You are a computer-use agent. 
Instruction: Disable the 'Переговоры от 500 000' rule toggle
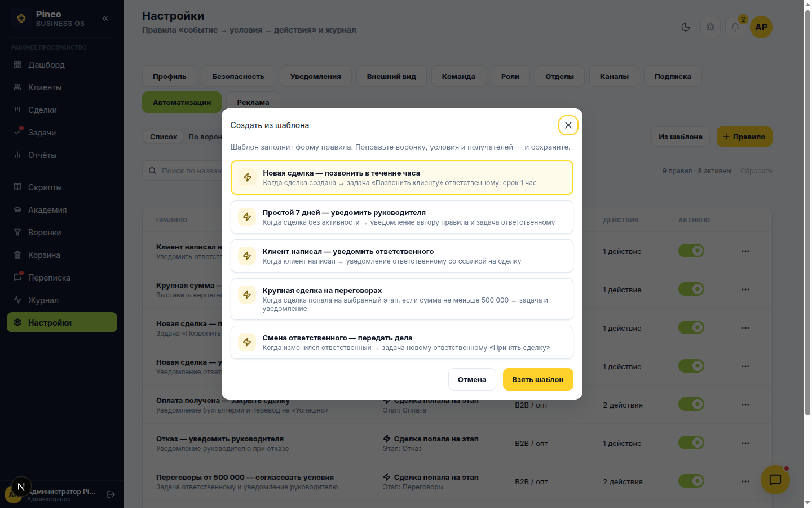(x=691, y=481)
